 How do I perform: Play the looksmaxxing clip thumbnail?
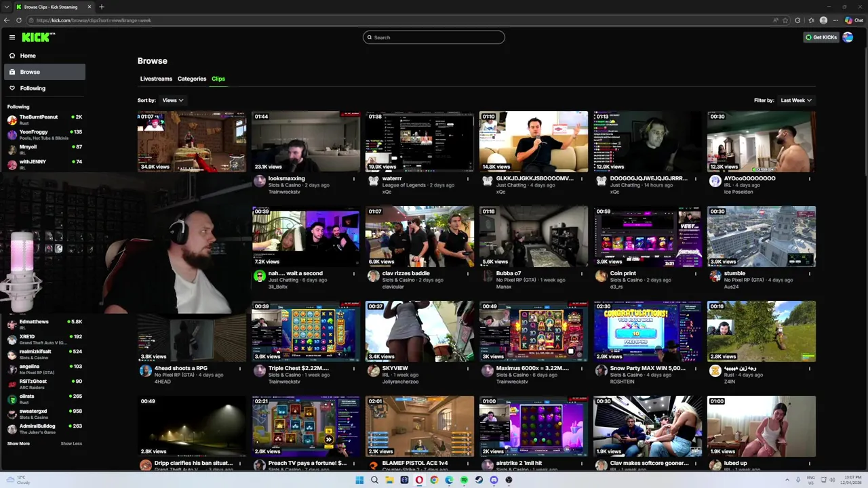(x=306, y=142)
